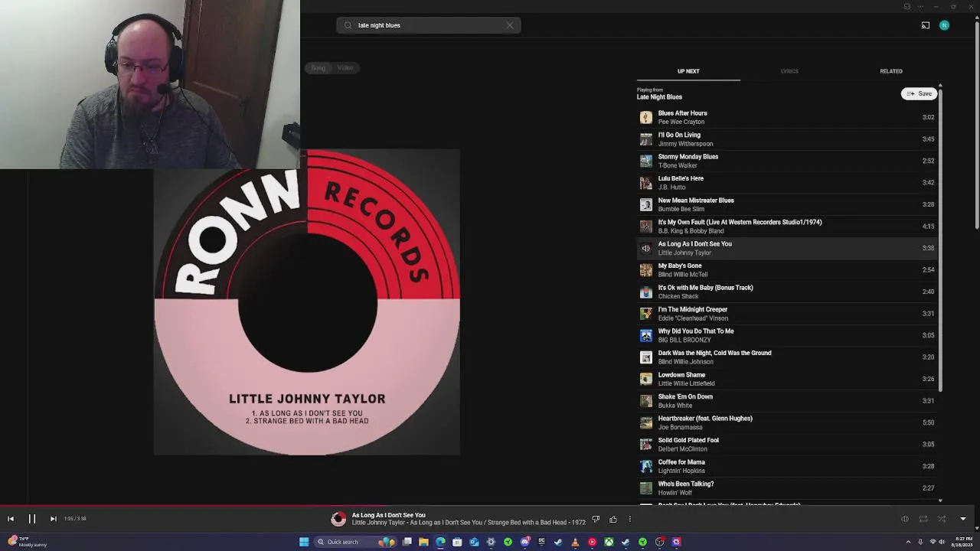Play Coffee for Mama track
This screenshot has height=551, width=980.
pyautogui.click(x=787, y=466)
